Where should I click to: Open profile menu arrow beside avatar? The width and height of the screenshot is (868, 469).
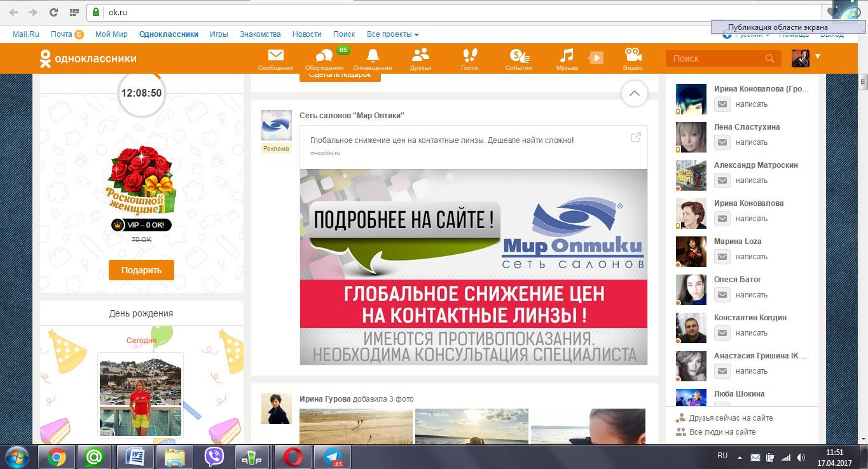[x=817, y=57]
